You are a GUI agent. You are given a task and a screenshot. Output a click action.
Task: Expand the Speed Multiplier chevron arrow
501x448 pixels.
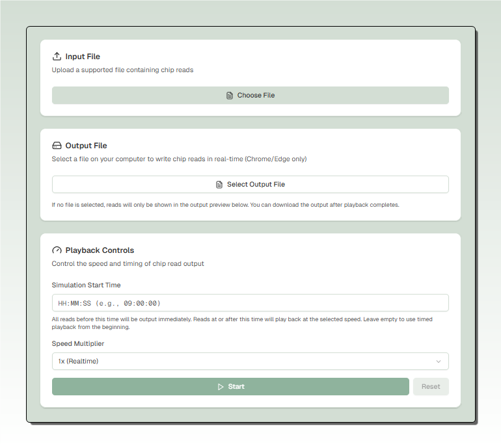point(438,362)
